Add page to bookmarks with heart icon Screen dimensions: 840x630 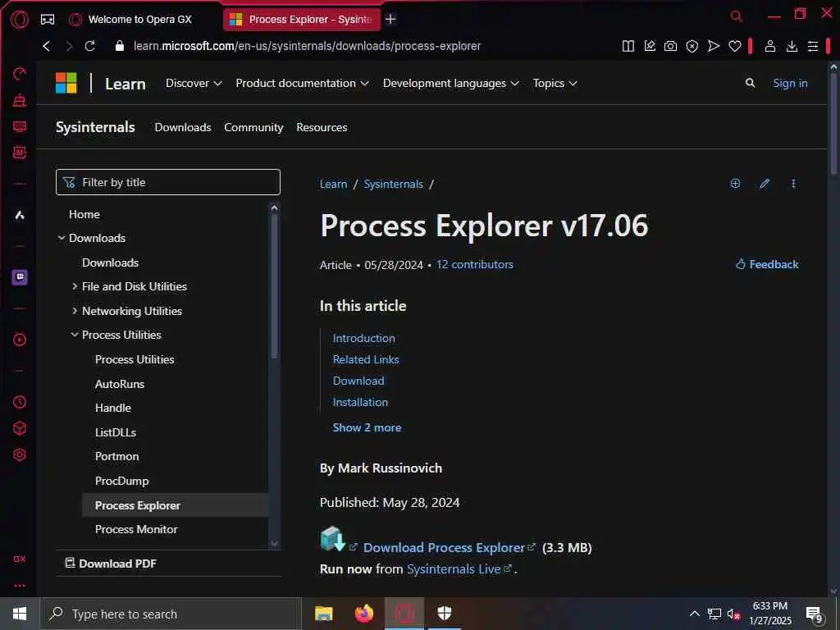[x=735, y=46]
